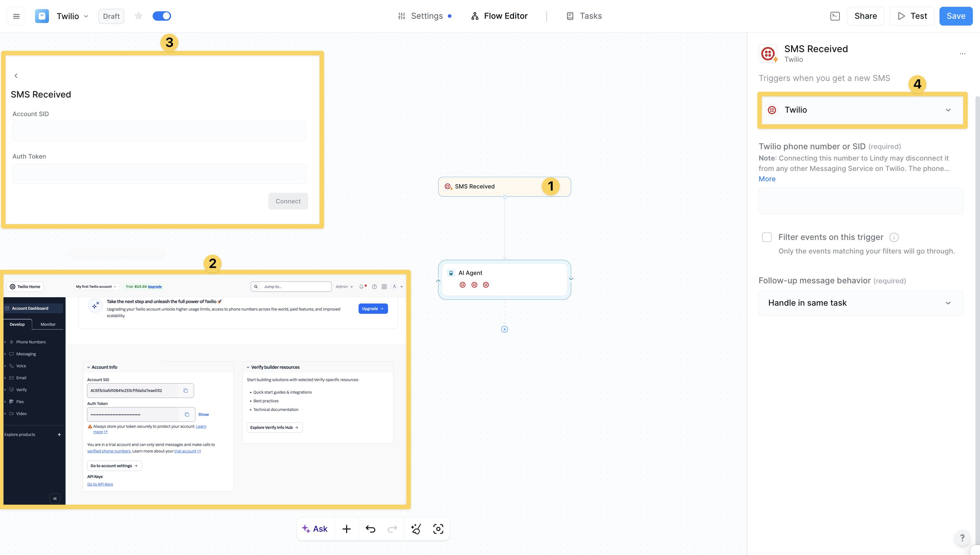
Task: Toggle the agent enabled switch
Action: pyautogui.click(x=162, y=16)
